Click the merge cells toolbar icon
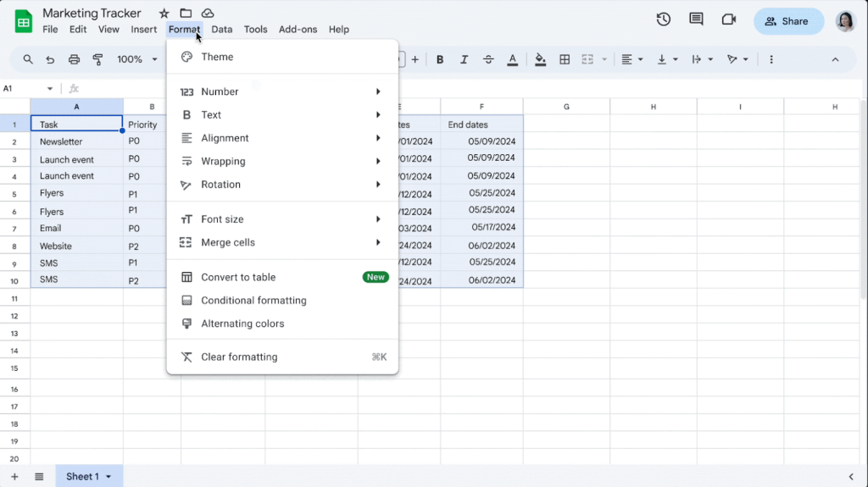868x487 pixels. (587, 59)
